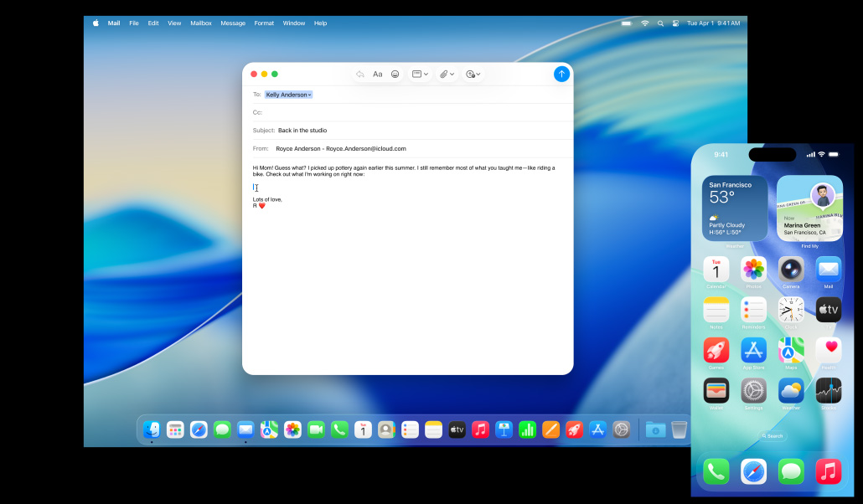The height and width of the screenshot is (504, 863).
Task: Tap the Find My Marina Green widget
Action: tap(809, 208)
